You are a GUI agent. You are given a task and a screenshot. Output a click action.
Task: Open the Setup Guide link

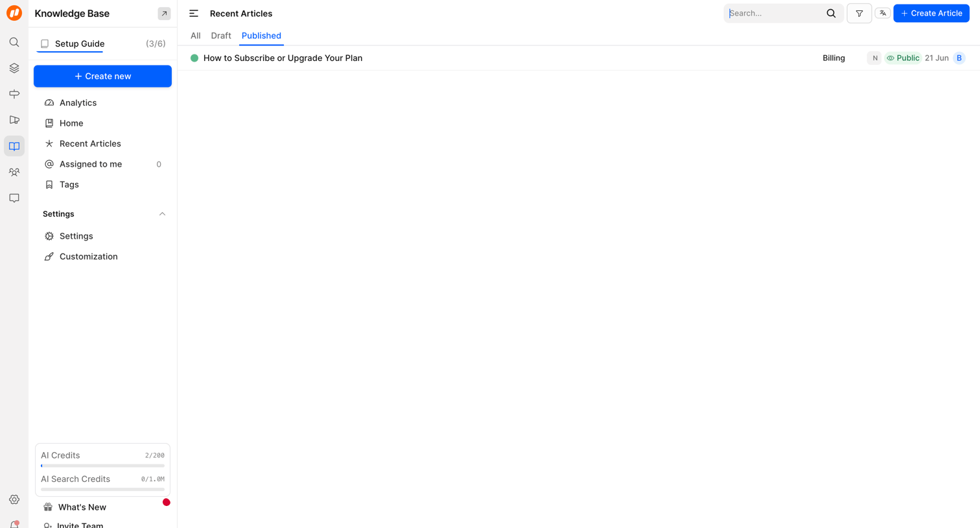click(80, 44)
